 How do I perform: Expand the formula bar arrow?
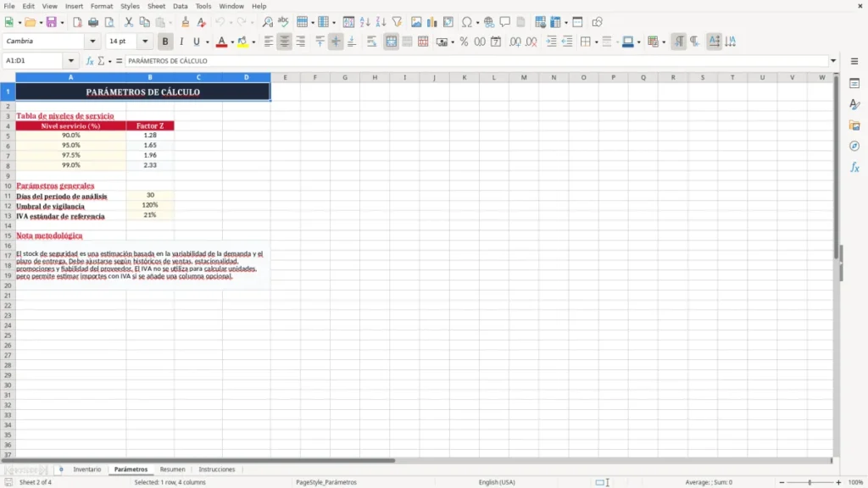point(833,61)
